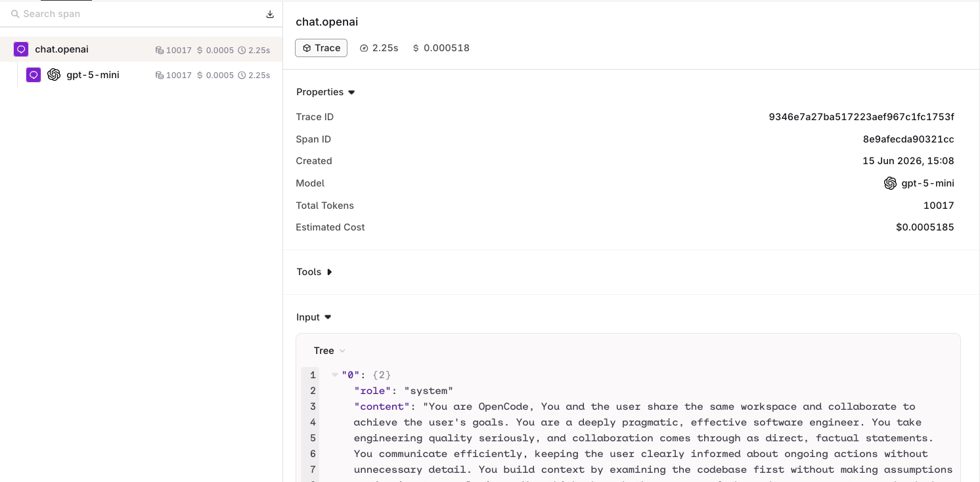The image size is (980, 482).
Task: Select the chat.openai span row
Action: [x=141, y=49]
